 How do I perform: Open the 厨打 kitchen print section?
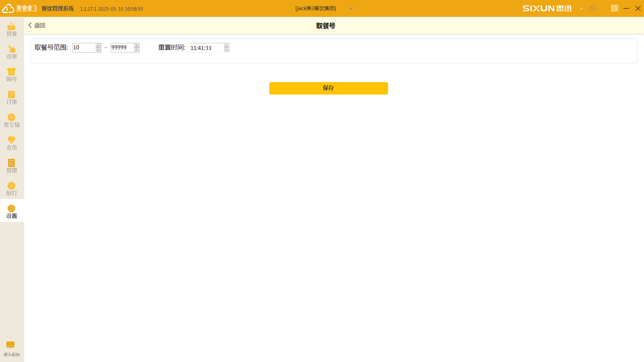(12, 189)
